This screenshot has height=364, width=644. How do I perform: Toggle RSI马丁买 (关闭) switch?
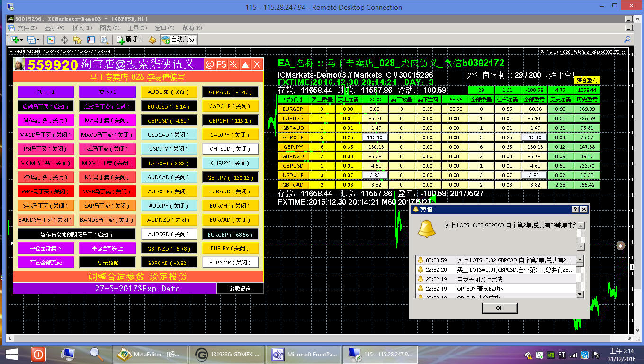click(x=46, y=149)
